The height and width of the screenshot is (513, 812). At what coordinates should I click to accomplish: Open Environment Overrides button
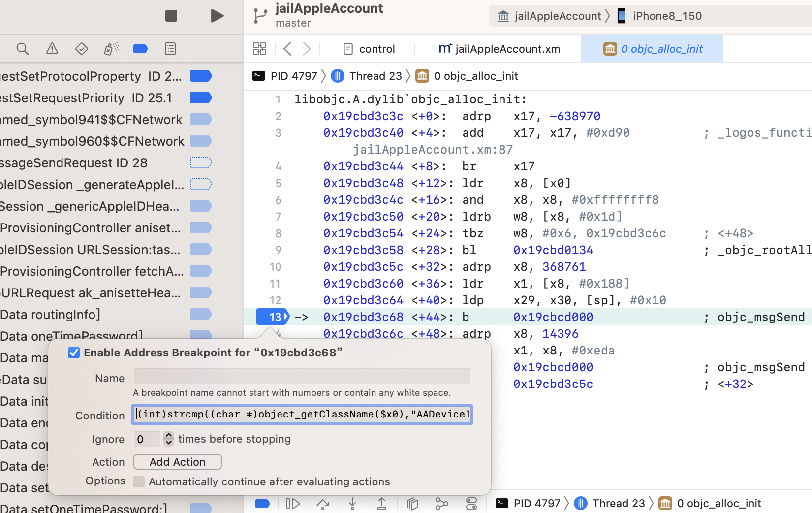(x=471, y=503)
